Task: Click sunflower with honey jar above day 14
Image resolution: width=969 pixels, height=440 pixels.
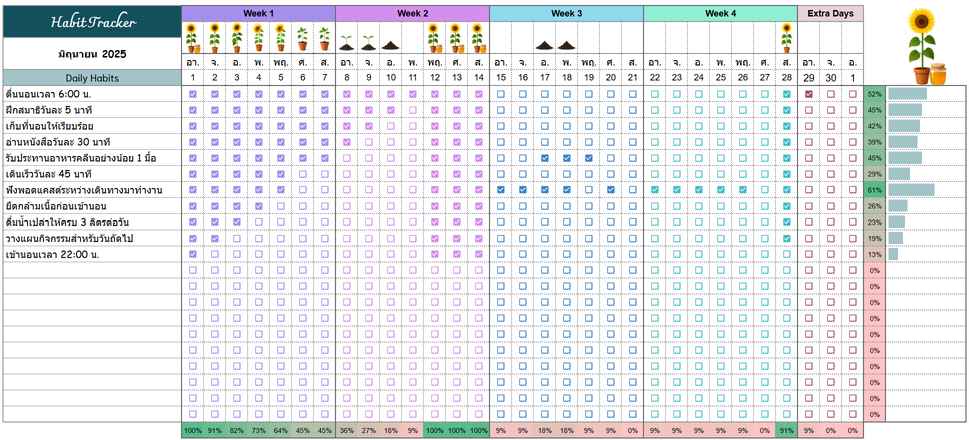Action: [x=478, y=38]
